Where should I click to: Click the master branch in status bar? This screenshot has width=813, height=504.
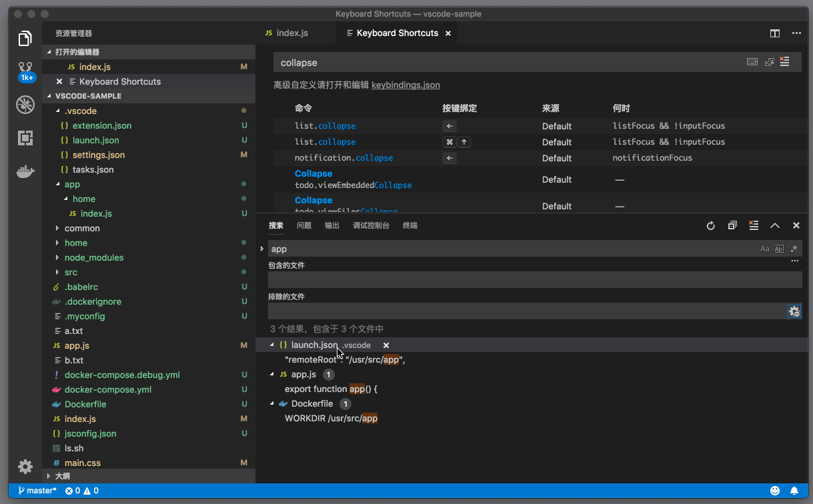pos(37,491)
